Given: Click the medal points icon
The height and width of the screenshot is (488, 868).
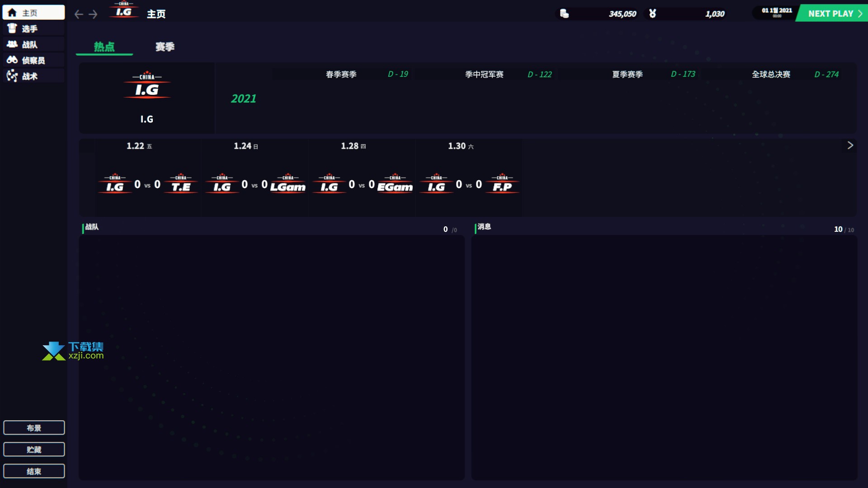Looking at the screenshot, I should [652, 14].
